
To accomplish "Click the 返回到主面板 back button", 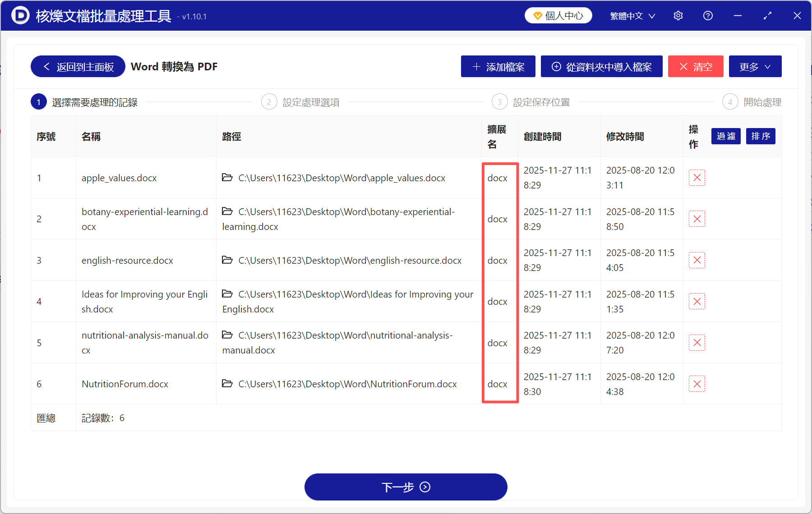I will click(77, 66).
